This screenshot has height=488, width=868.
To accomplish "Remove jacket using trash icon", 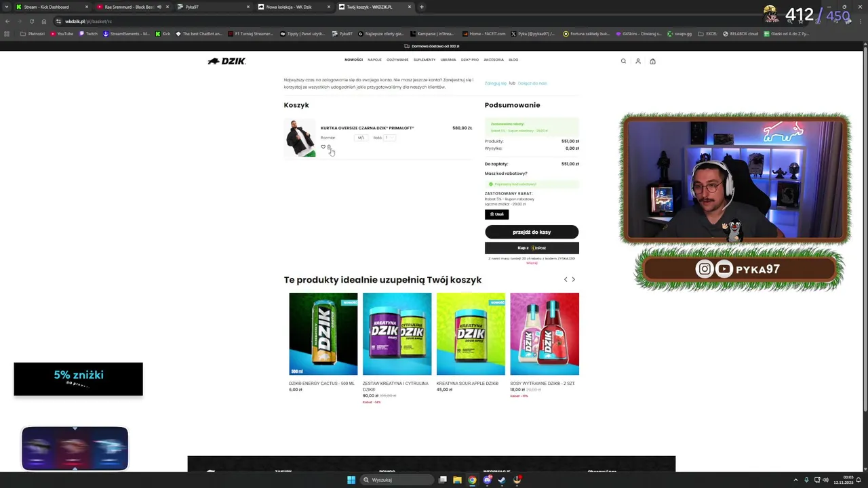I will click(329, 147).
